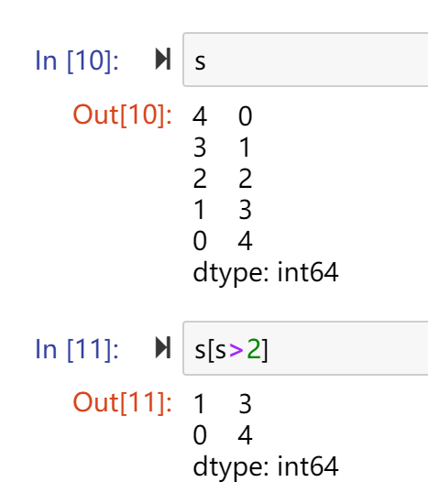Click row '2 2' in Out[10]
The height and width of the screenshot is (504, 428).
[223, 179]
